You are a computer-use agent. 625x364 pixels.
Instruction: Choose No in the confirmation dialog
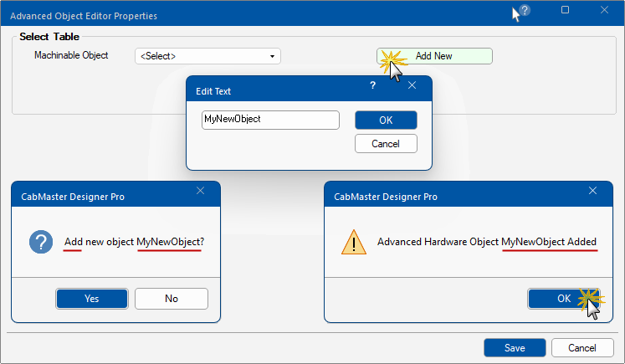172,299
